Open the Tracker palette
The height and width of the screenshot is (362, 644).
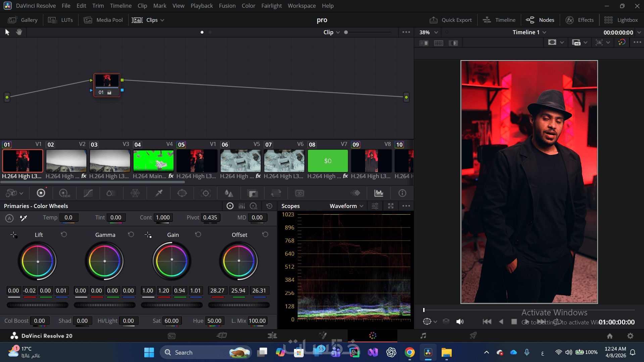pyautogui.click(x=205, y=193)
